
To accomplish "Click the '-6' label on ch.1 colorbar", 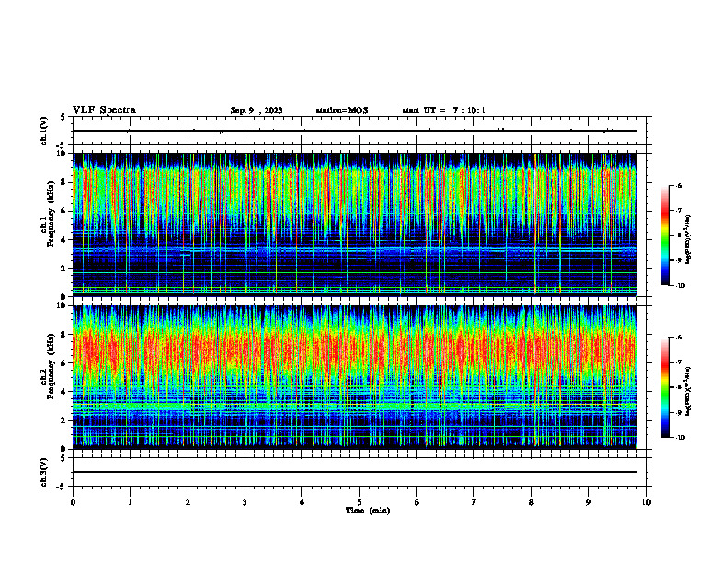I will pyautogui.click(x=678, y=186).
